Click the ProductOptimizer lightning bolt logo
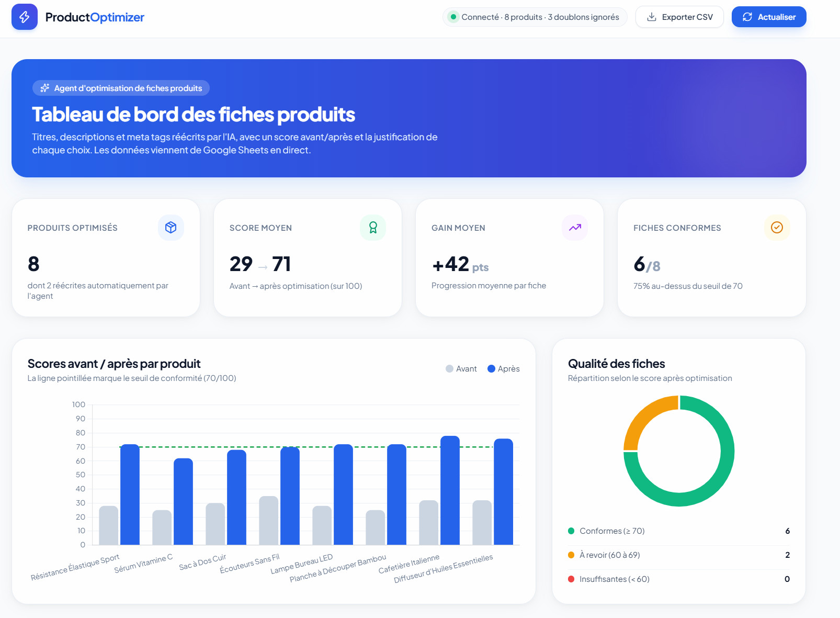This screenshot has width=840, height=618. click(25, 17)
